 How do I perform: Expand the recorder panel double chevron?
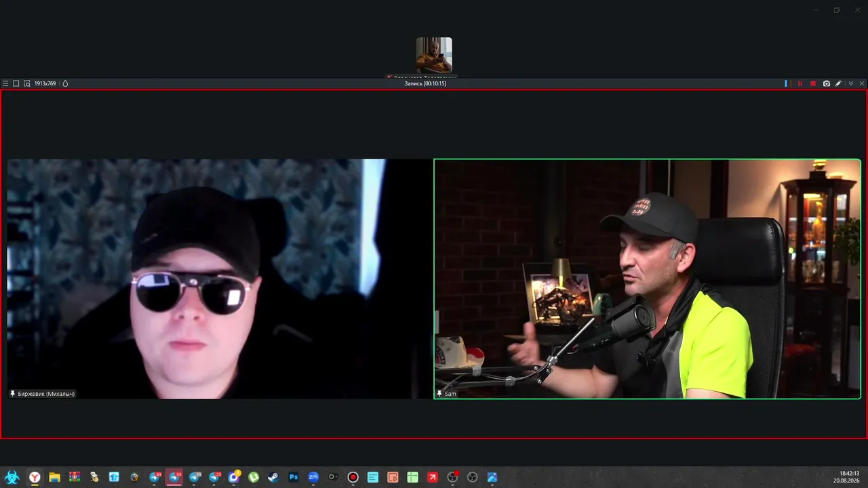pyautogui.click(x=851, y=83)
